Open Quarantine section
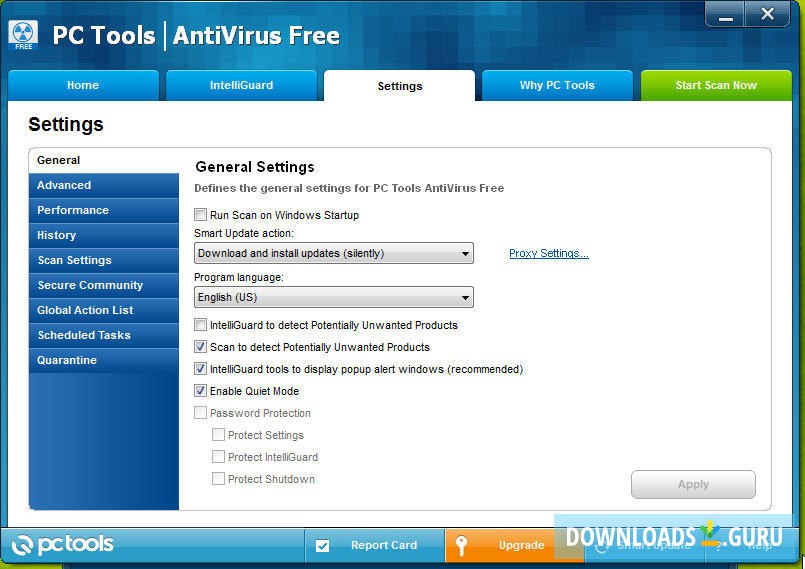The height and width of the screenshot is (569, 805). tap(104, 361)
